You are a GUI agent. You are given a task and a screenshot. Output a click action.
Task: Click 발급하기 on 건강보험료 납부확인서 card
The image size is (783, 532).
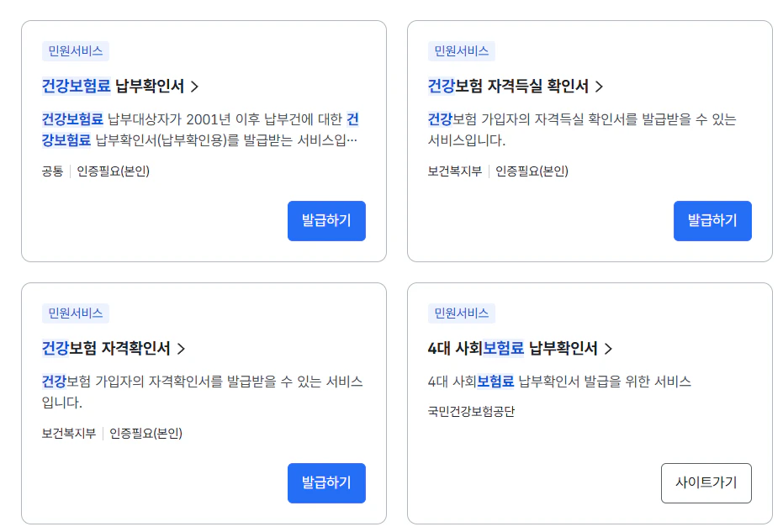click(x=326, y=220)
